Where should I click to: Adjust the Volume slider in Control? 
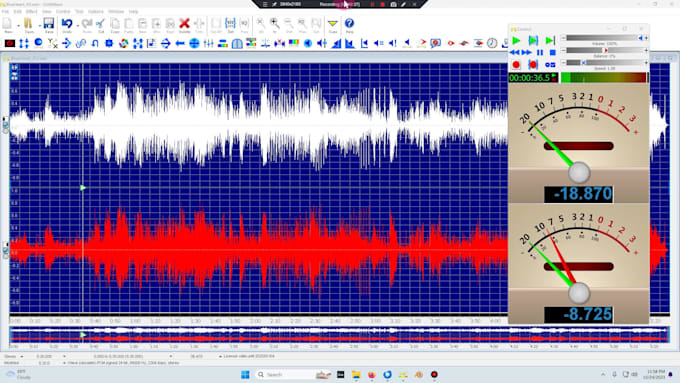(x=605, y=38)
